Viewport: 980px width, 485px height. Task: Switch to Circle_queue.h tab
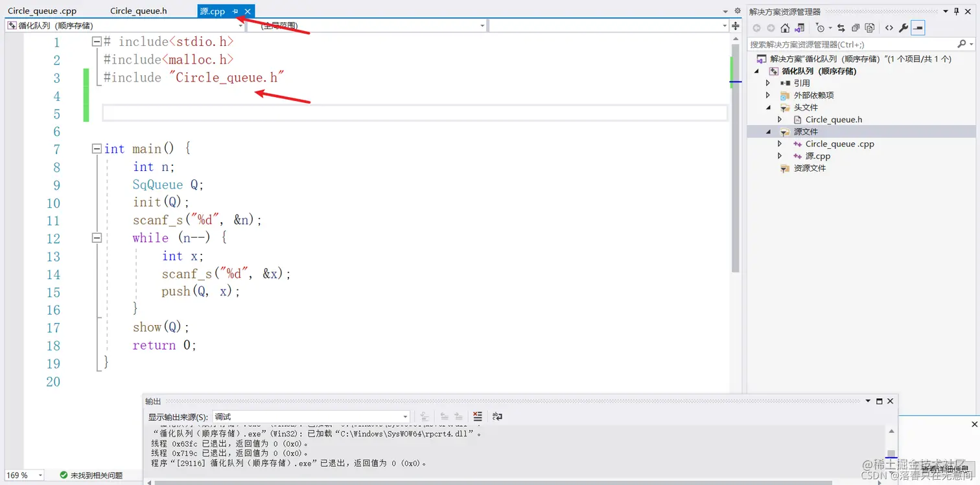point(139,11)
